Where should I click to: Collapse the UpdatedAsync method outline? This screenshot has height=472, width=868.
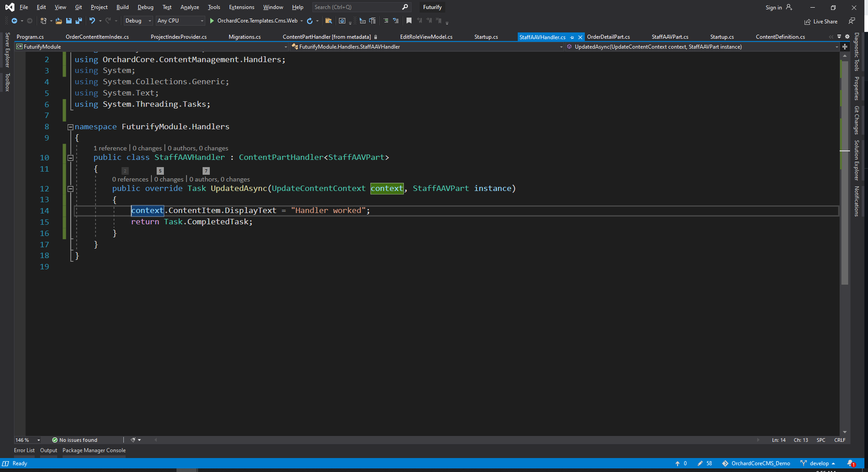click(70, 189)
